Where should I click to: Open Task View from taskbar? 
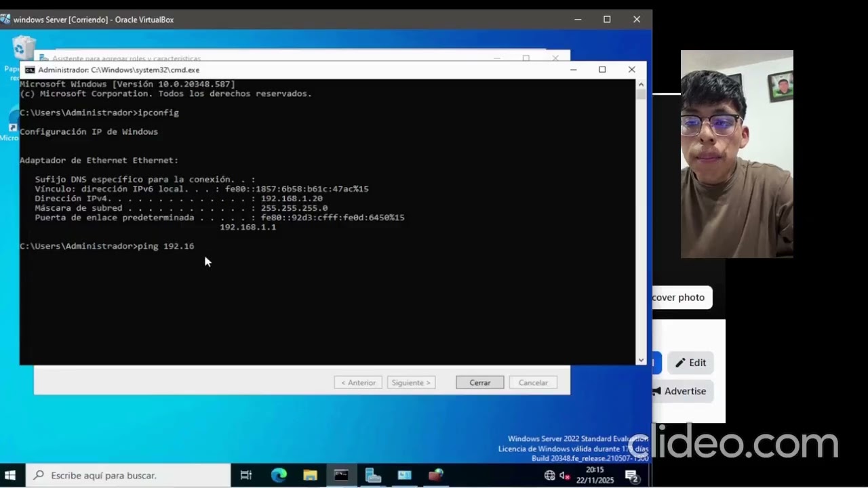[246, 475]
